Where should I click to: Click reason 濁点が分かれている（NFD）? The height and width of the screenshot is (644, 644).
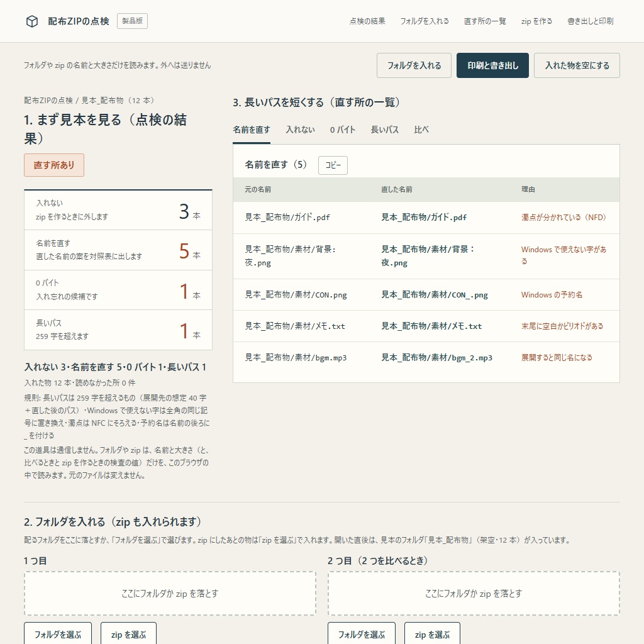564,217
